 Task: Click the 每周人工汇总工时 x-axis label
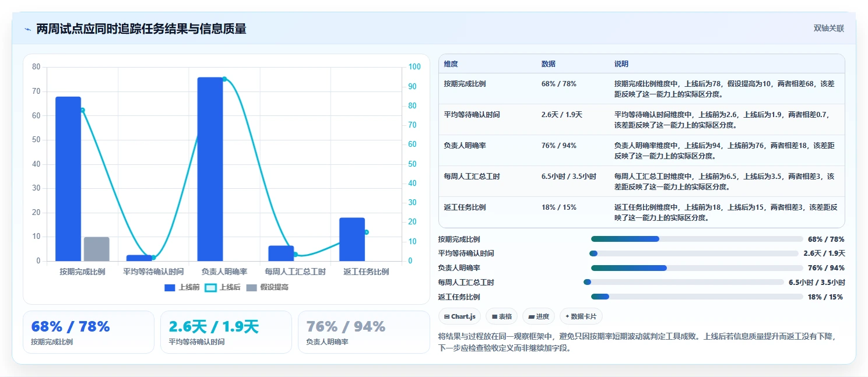(x=295, y=272)
